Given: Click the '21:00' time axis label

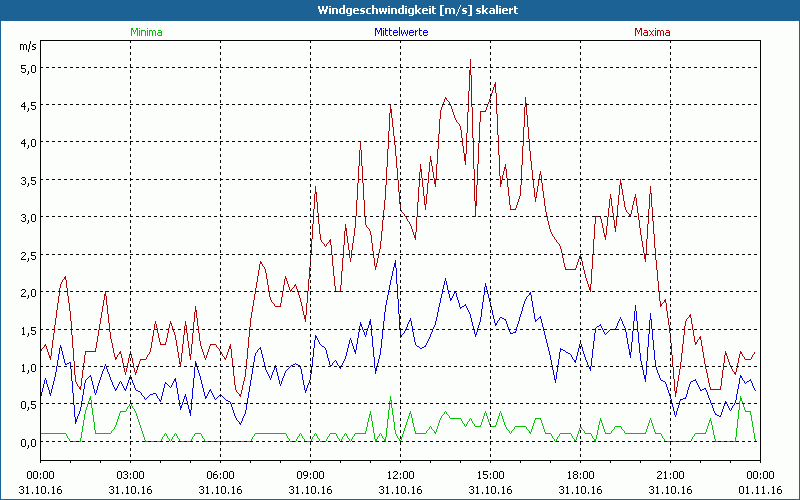Looking at the screenshot, I should click(670, 475).
